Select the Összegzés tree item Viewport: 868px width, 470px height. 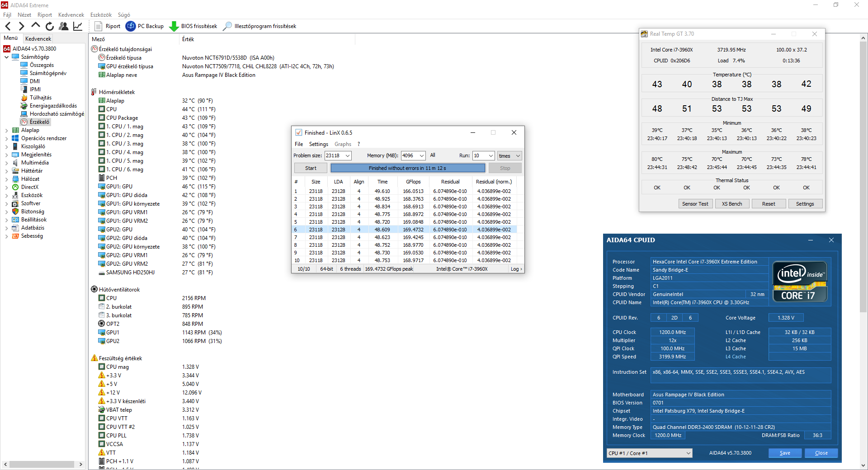pyautogui.click(x=42, y=65)
